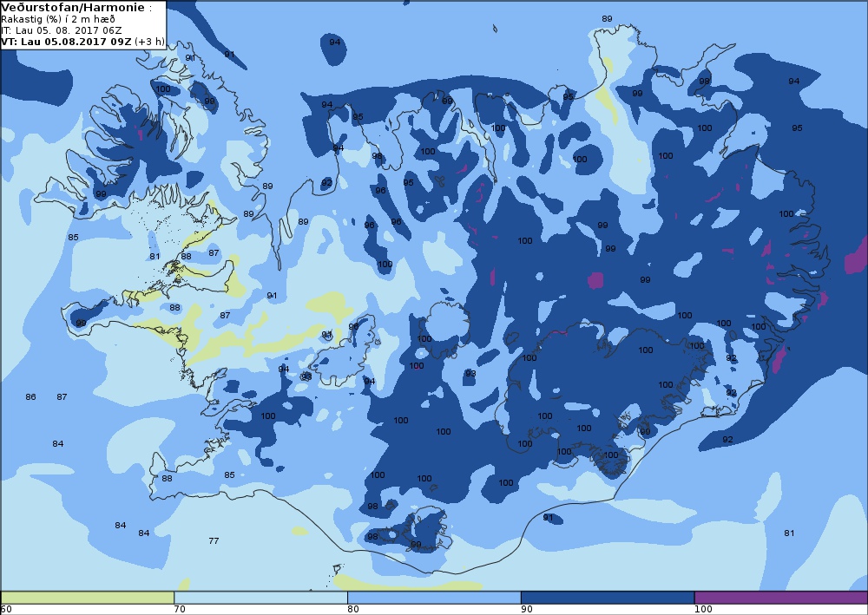The height and width of the screenshot is (615, 868).
Task: Click the legend tick label "80"
Action: click(353, 609)
